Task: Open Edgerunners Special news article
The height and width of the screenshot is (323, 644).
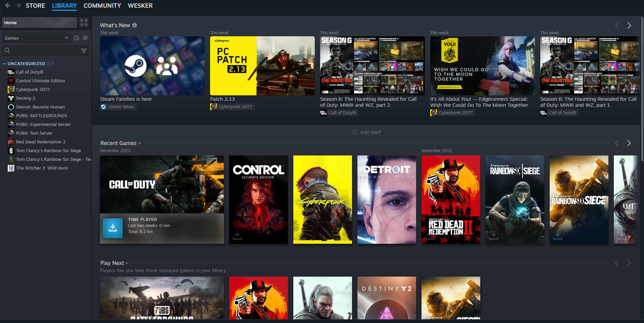Action: pos(479,102)
